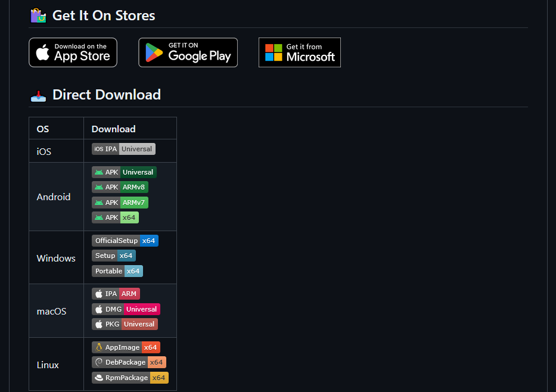
Task: Get the Linux DebPackage x64 download
Action: 129,362
